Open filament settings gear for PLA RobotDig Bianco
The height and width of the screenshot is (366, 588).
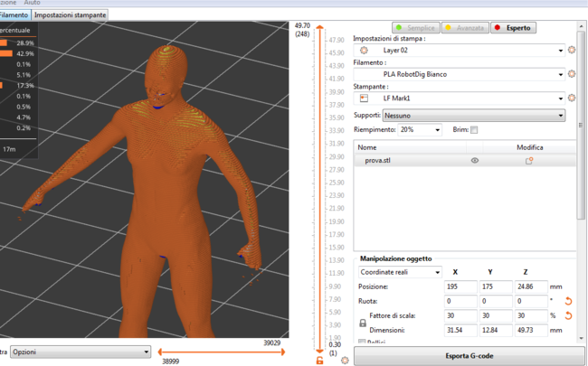coord(572,74)
